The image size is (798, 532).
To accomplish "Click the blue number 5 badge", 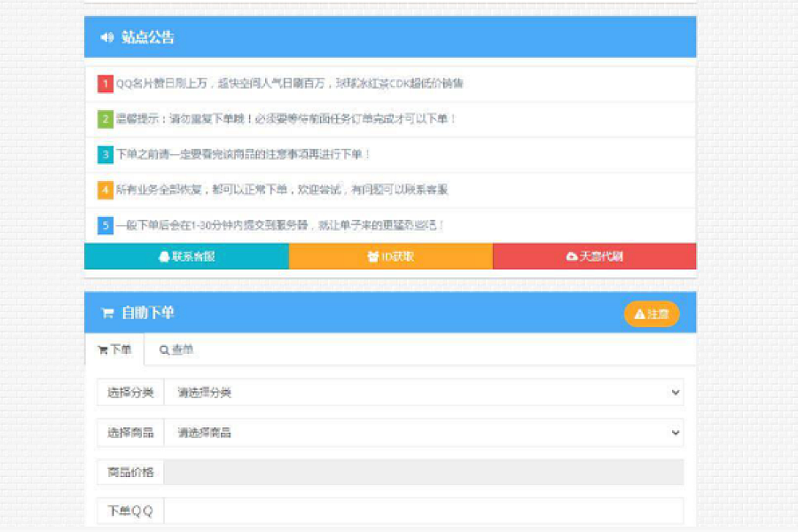I will [x=106, y=225].
